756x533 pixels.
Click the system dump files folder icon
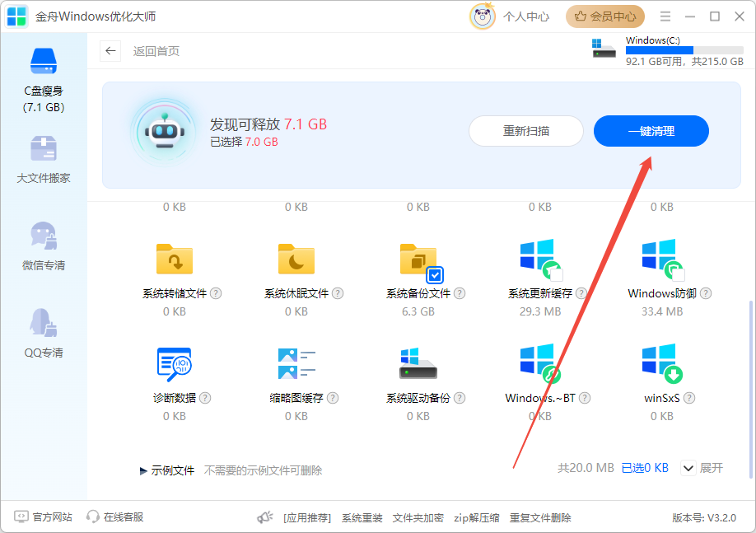click(x=175, y=259)
